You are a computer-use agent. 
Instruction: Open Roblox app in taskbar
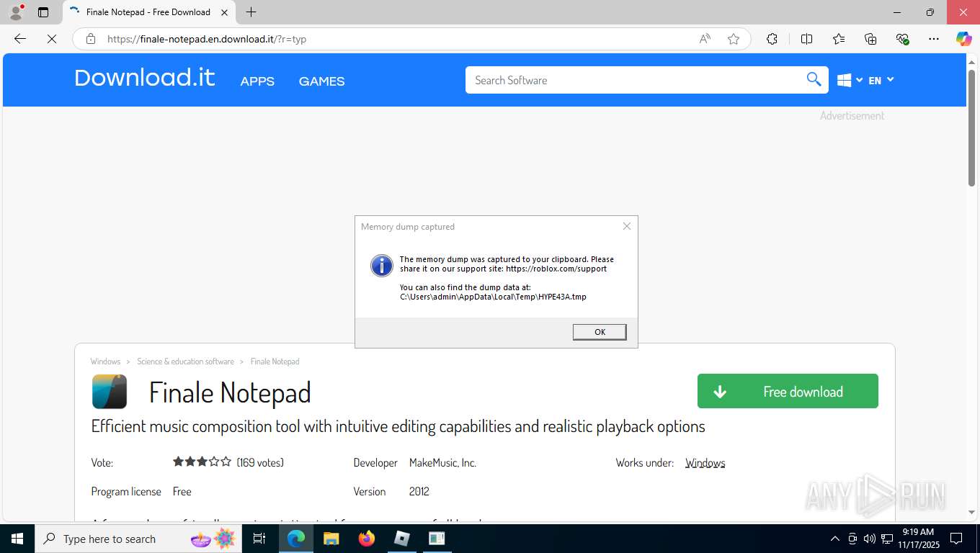tap(402, 539)
